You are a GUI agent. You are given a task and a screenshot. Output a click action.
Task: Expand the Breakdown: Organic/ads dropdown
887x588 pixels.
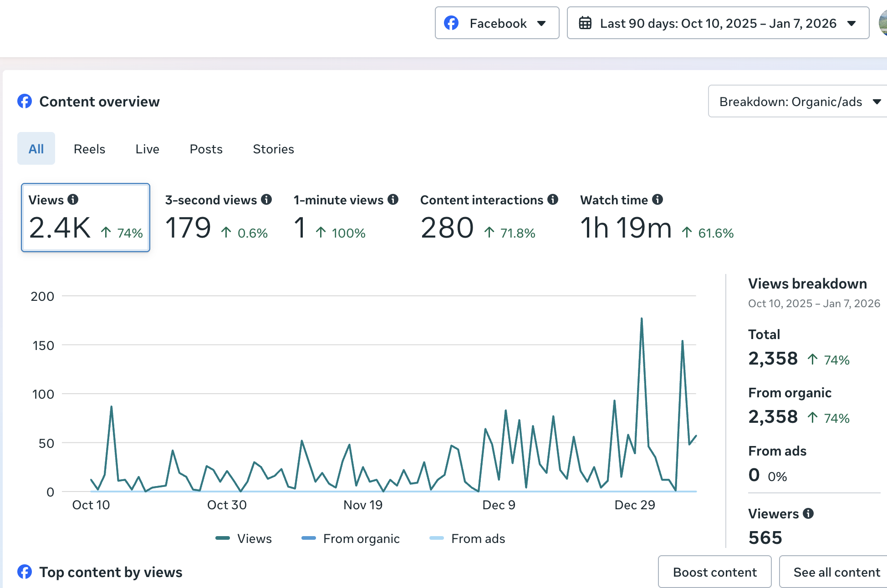(x=798, y=101)
